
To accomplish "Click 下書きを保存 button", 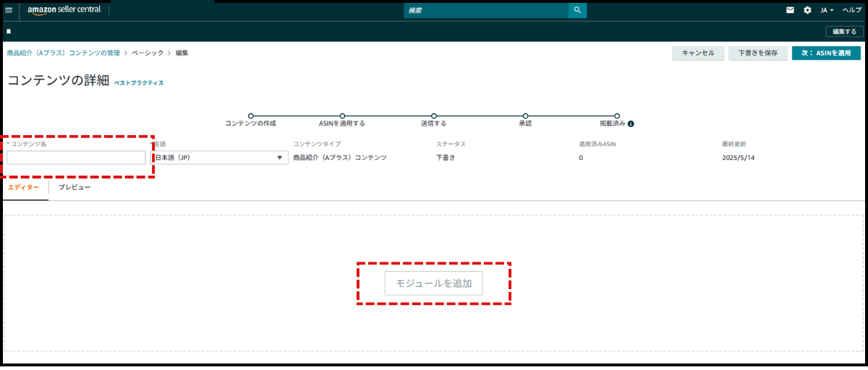I will click(757, 53).
